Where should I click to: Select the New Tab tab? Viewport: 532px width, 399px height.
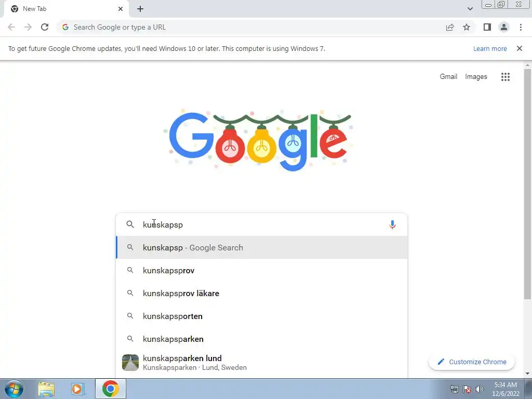pyautogui.click(x=66, y=9)
